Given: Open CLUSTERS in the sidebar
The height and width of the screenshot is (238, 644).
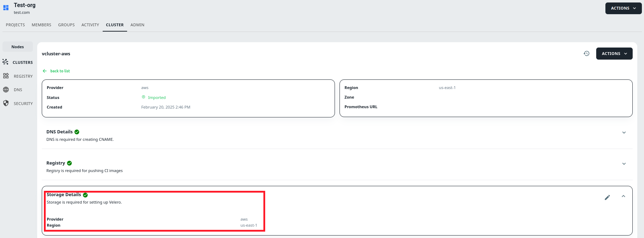Looking at the screenshot, I should pos(23,62).
